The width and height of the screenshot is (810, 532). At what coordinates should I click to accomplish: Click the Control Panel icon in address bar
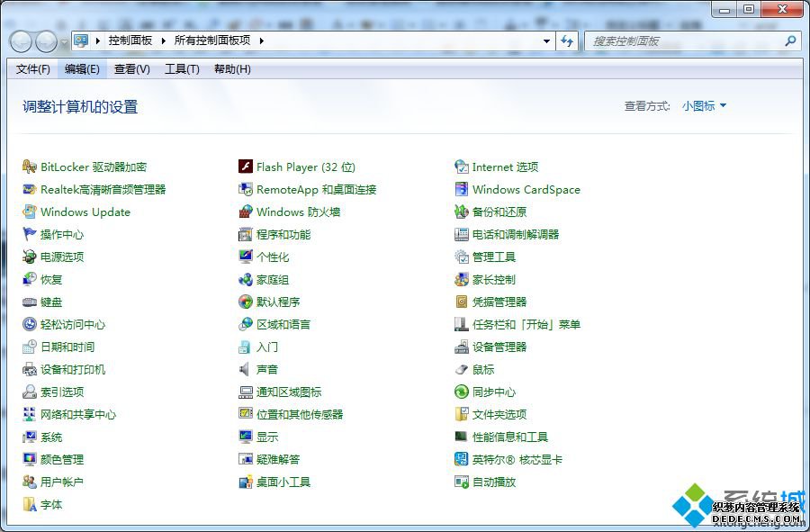(x=81, y=41)
